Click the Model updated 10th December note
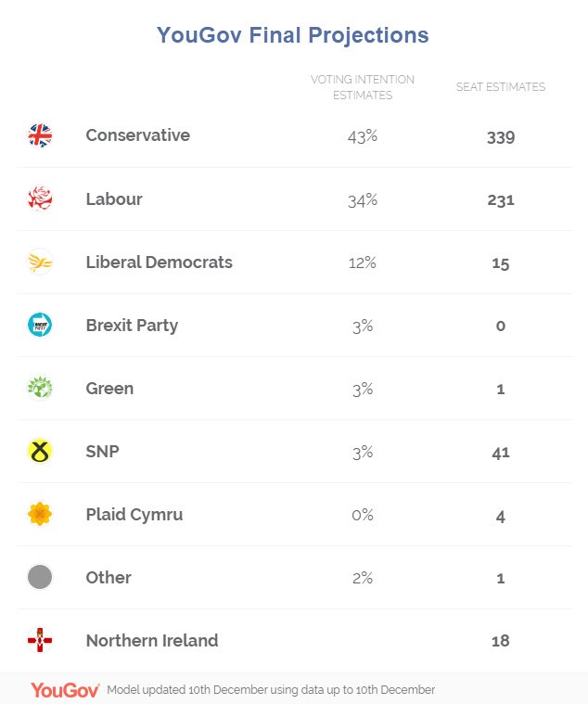588x704 pixels. point(271,690)
